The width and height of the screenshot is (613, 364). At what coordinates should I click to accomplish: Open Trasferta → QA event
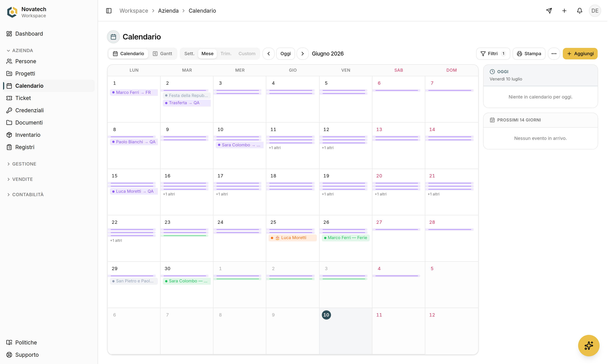[187, 103]
